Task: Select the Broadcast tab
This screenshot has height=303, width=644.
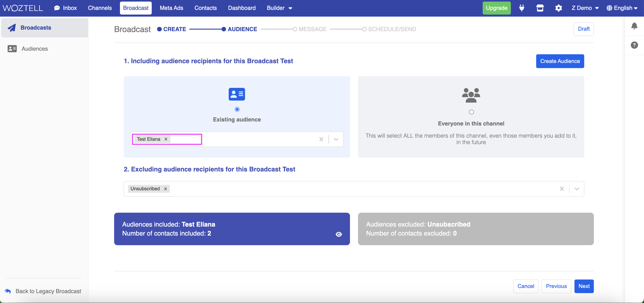Action: point(136,8)
